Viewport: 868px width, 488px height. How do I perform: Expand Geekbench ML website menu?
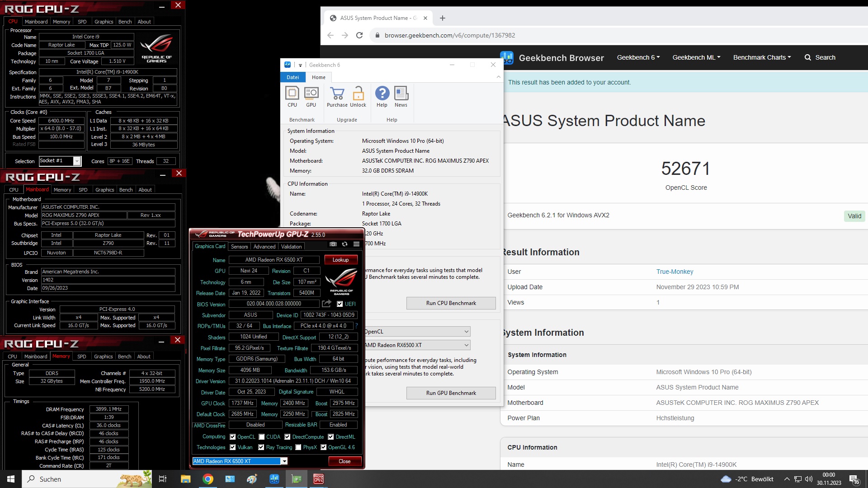click(x=696, y=57)
